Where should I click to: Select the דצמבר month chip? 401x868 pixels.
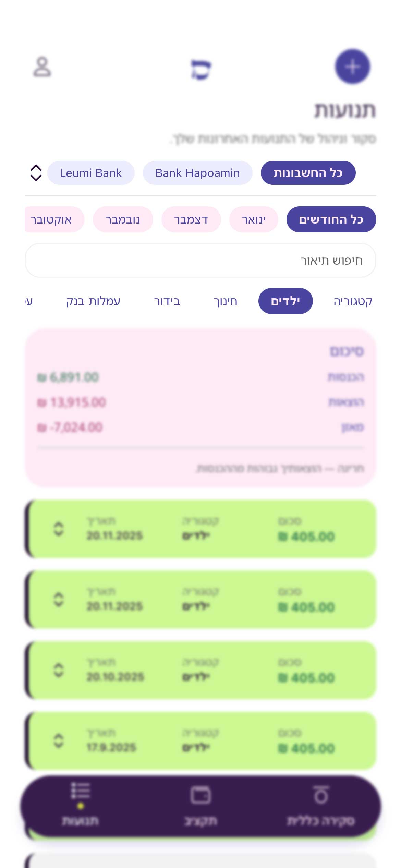coord(191,219)
